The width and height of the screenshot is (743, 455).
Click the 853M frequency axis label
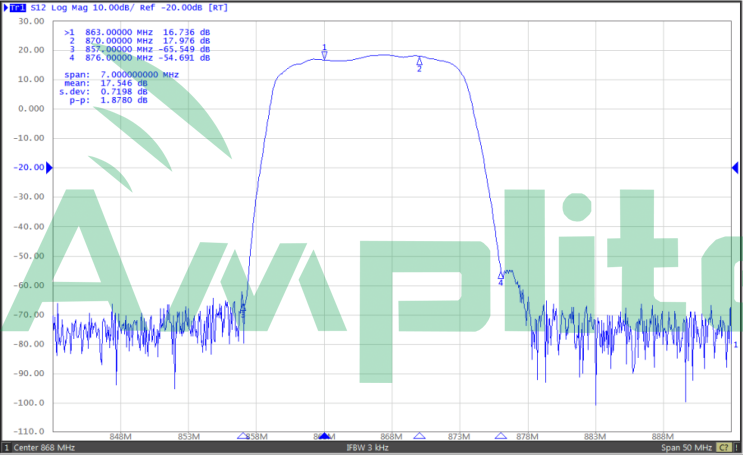point(188,437)
